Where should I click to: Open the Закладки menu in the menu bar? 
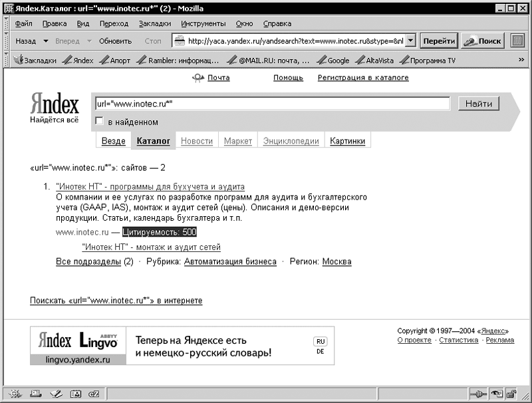coord(155,23)
